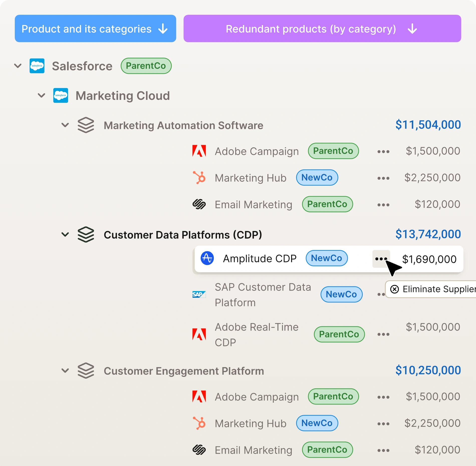The image size is (476, 466).
Task: Toggle the NewCo badge on Amplitude CDP
Action: tap(326, 258)
